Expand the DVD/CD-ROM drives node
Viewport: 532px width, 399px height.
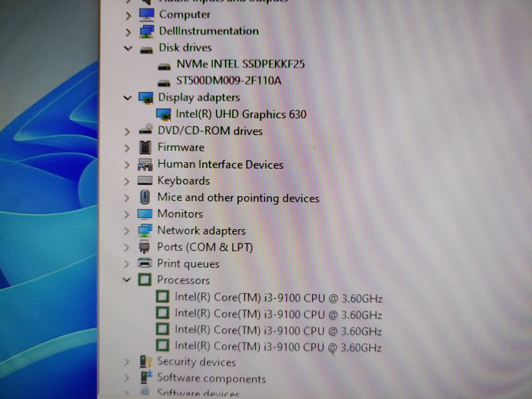(x=127, y=132)
